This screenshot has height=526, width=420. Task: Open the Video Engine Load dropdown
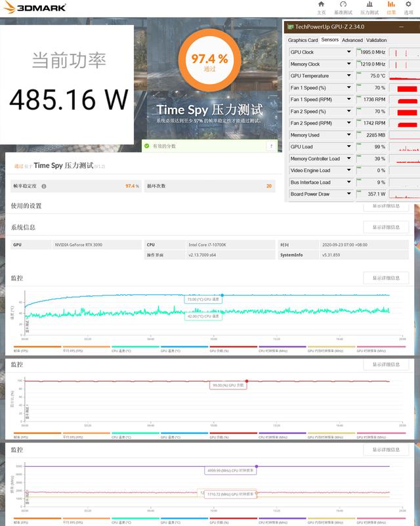point(349,171)
